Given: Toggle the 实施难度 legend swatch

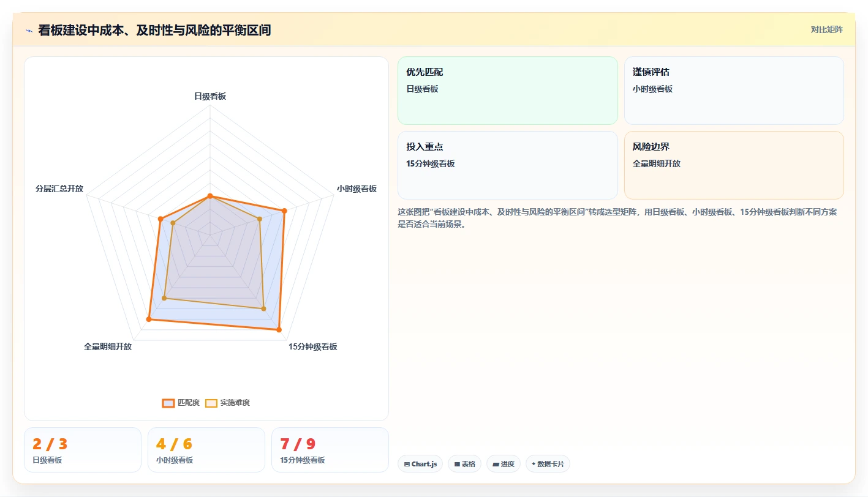Looking at the screenshot, I should point(211,403).
